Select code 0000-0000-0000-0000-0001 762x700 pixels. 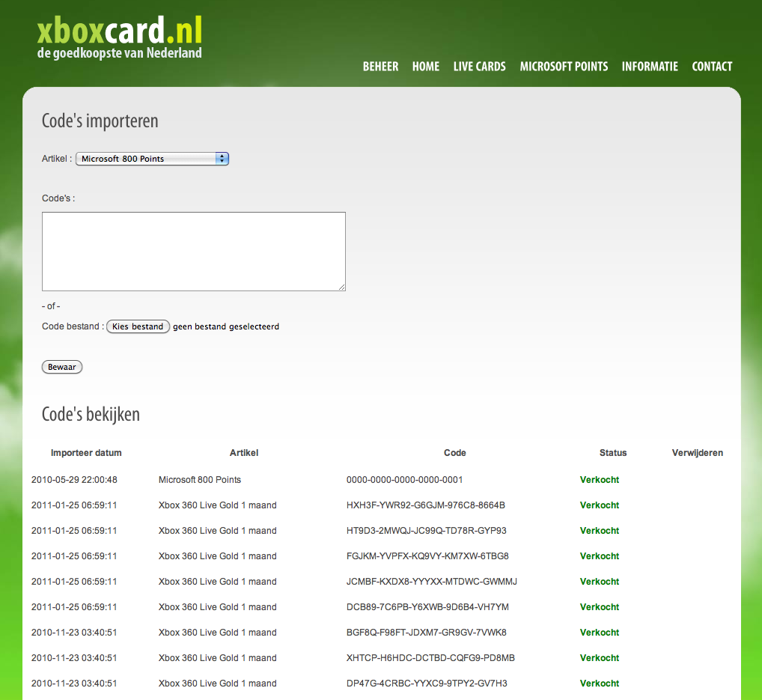(404, 480)
